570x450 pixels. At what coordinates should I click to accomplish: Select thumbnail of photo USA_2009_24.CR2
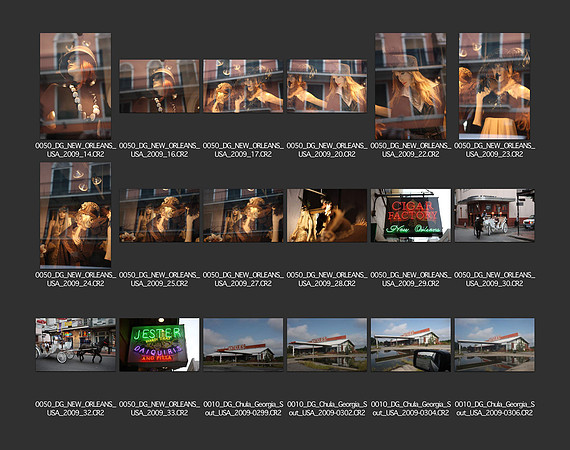(76, 215)
